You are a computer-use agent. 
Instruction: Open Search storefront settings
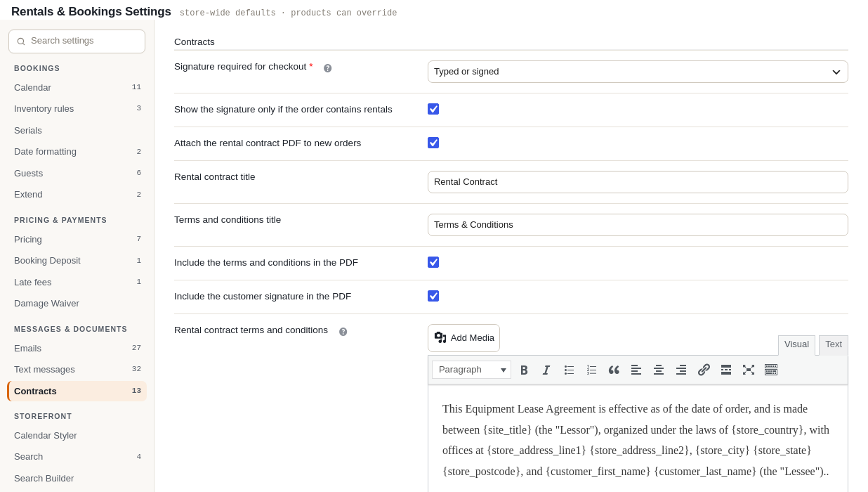pyautogui.click(x=77, y=456)
